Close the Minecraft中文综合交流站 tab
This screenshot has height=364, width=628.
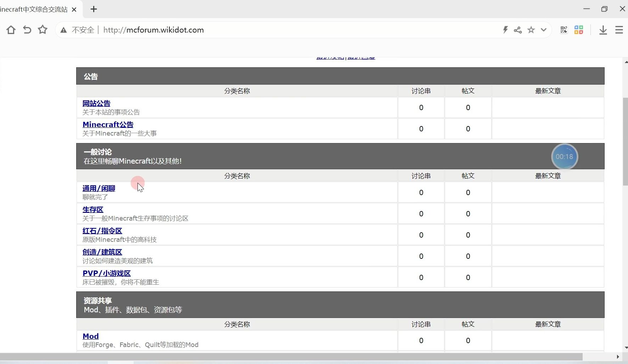tap(74, 10)
